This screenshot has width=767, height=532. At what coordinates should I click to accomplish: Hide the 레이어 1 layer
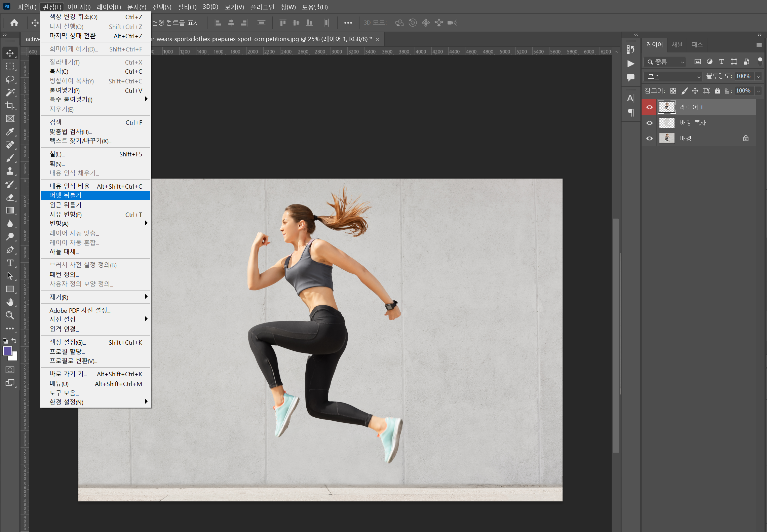[649, 107]
